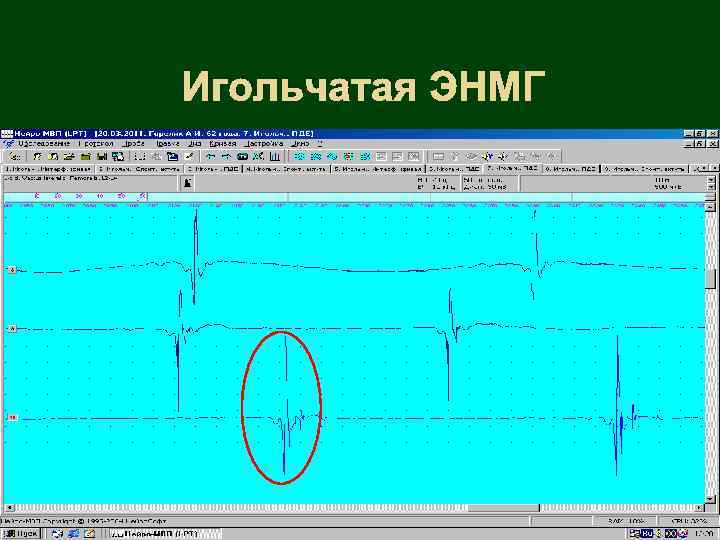Click the plain speaker toolbar icon
Screen dimensions: 720x540
503,157
